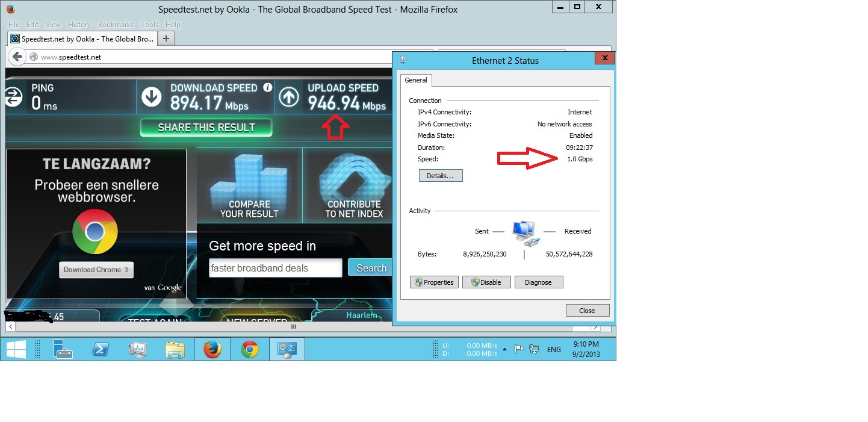Screen dimensions: 868x422
Task: Open the Bookmarks menu
Action: point(116,25)
